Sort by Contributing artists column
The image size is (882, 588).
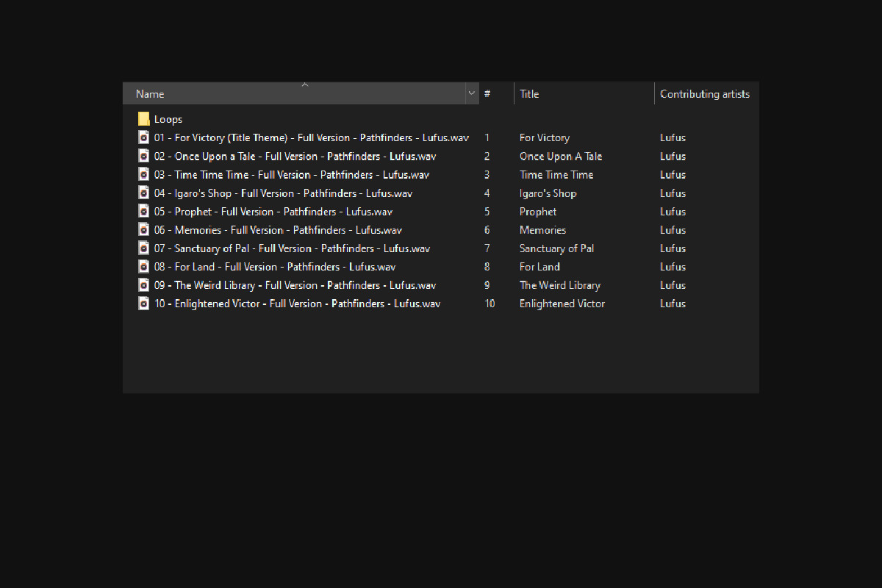[x=704, y=94]
